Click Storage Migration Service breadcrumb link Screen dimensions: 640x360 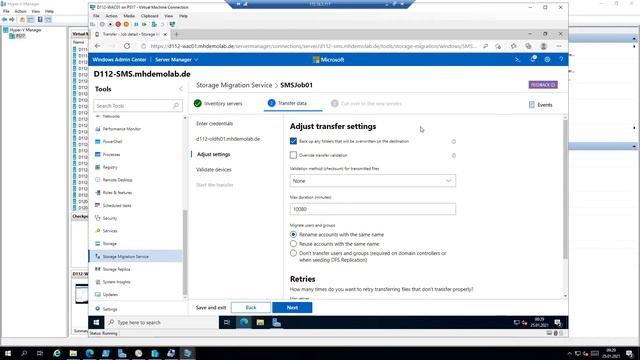(x=234, y=85)
